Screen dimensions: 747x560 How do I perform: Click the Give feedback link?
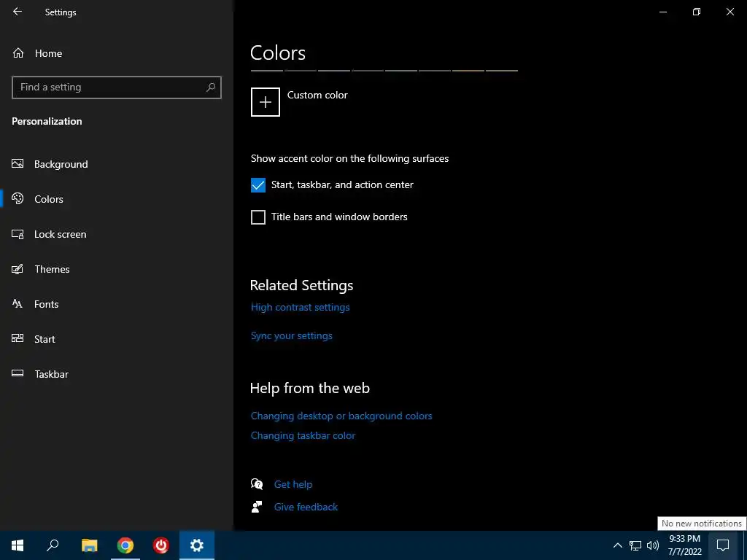306,507
